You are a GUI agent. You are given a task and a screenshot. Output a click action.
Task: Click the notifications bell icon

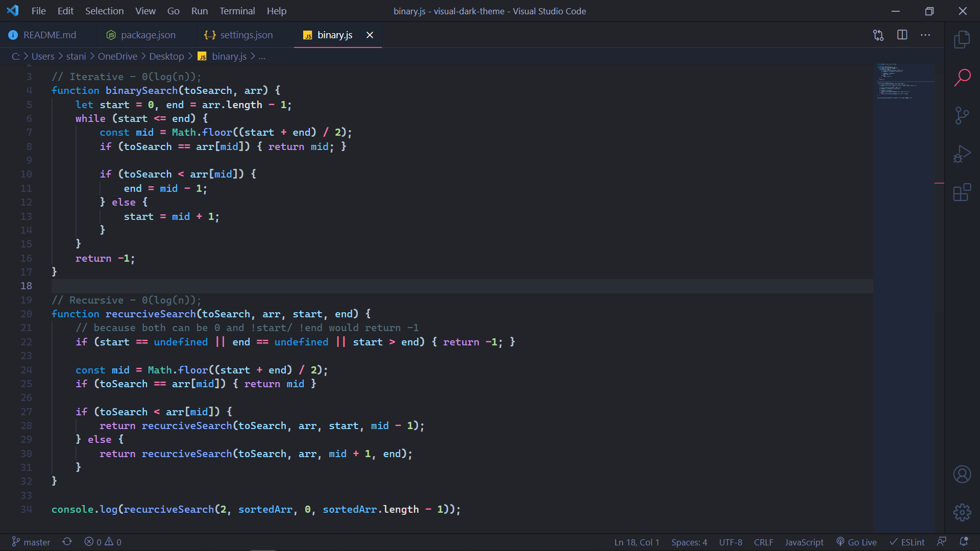click(964, 542)
